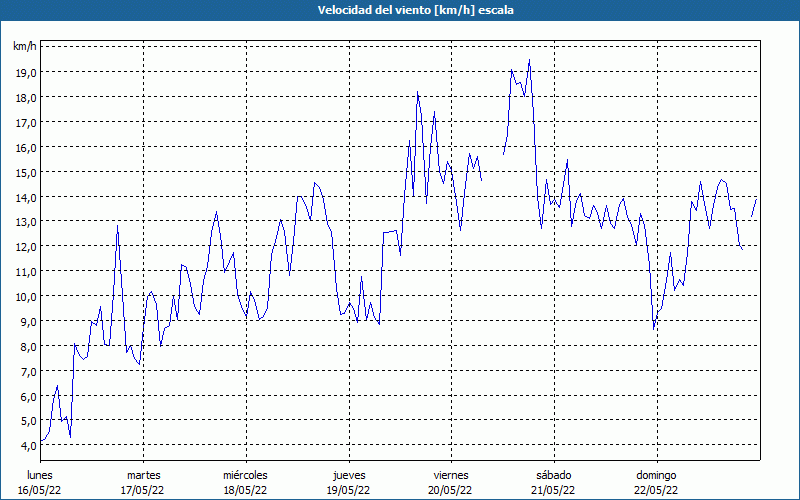Click the '19/05/22' date label
Image resolution: width=800 pixels, height=500 pixels.
coord(348,490)
